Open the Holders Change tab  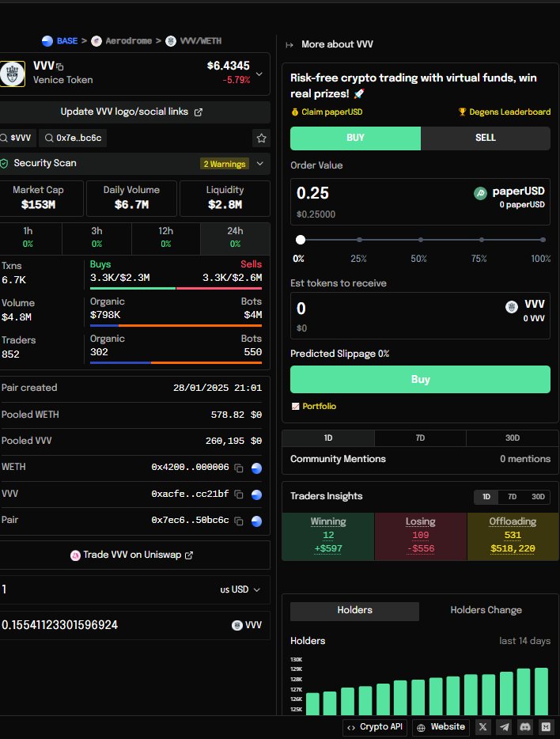click(x=486, y=610)
